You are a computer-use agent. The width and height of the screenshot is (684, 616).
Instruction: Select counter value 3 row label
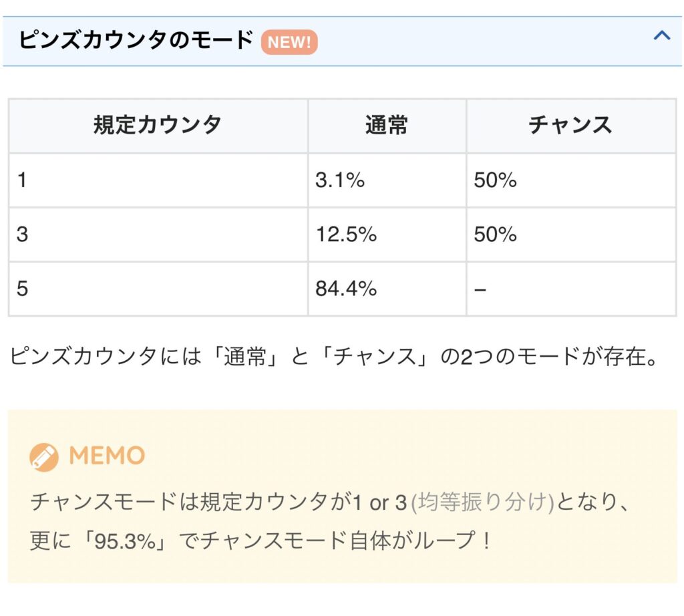(x=158, y=235)
